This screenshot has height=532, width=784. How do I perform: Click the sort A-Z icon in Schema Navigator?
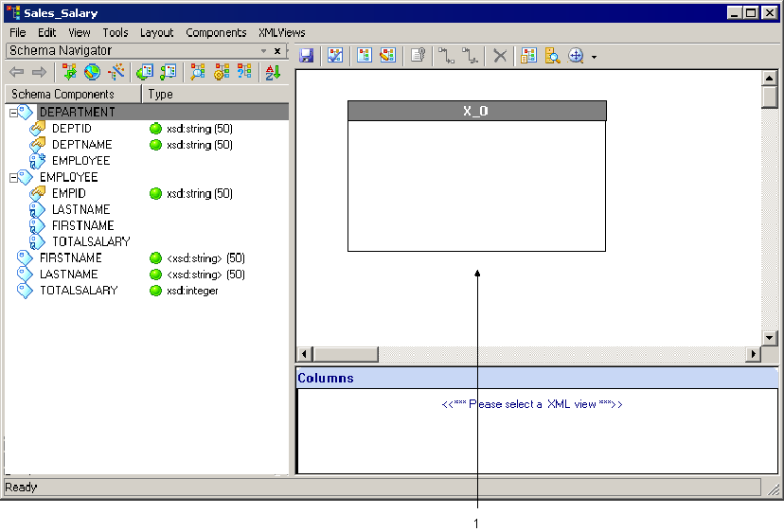[x=273, y=72]
